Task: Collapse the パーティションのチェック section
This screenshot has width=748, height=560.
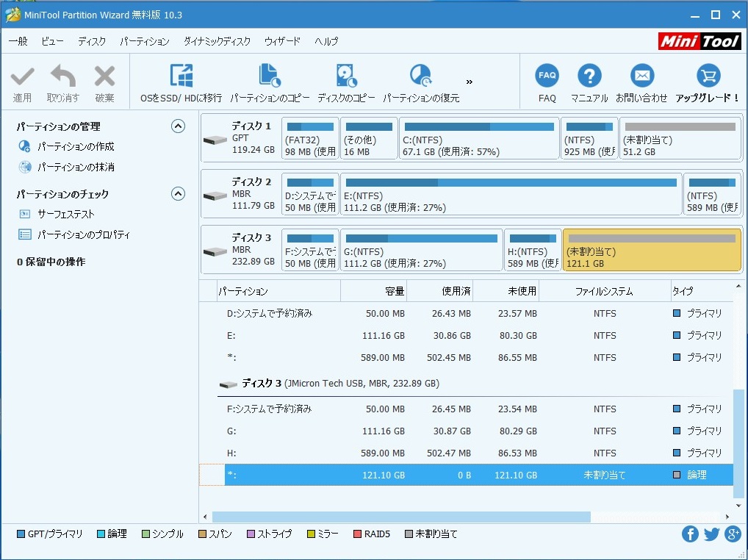Action: [x=178, y=194]
